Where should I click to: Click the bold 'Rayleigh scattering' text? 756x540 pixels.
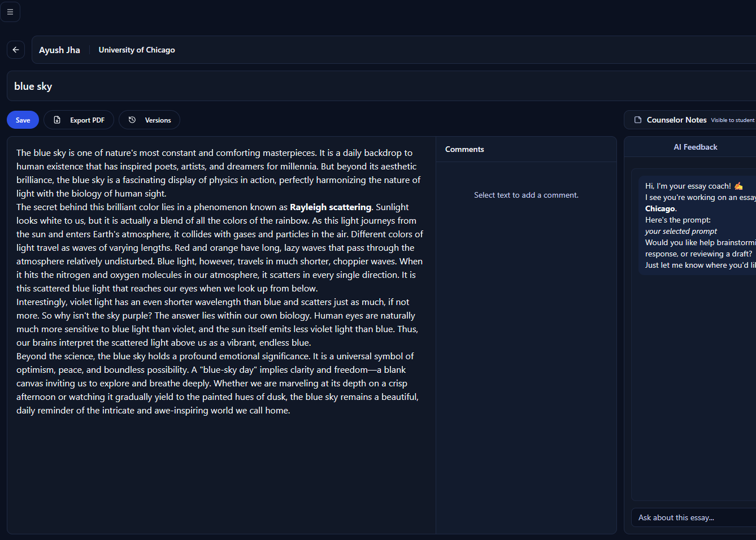(x=331, y=207)
